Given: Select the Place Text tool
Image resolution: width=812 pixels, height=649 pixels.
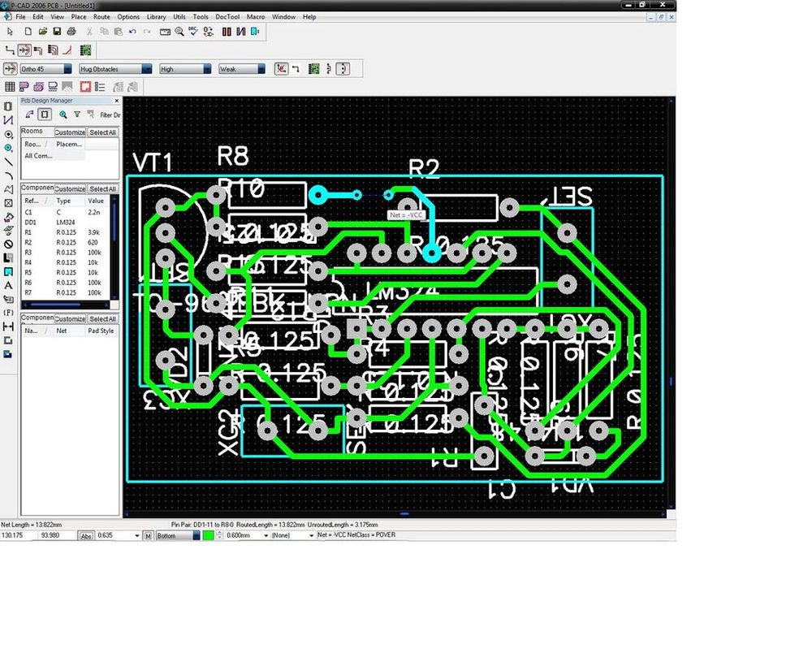Looking at the screenshot, I should [8, 285].
